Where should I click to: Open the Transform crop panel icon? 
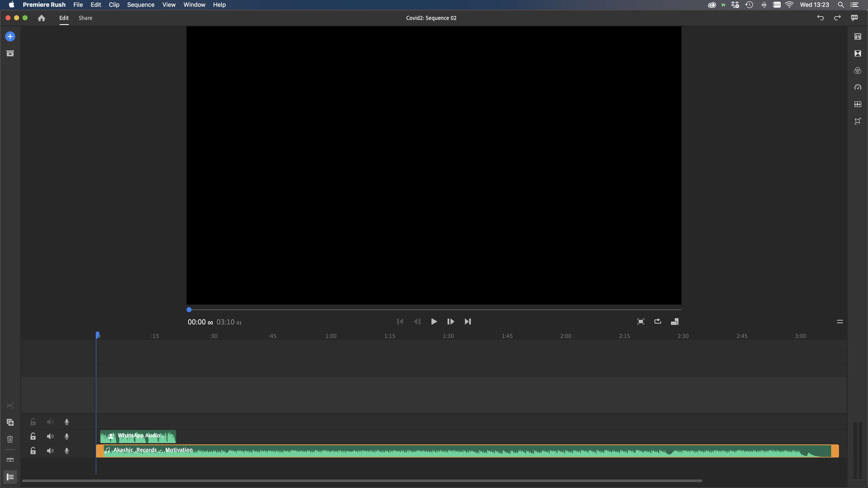tap(858, 121)
